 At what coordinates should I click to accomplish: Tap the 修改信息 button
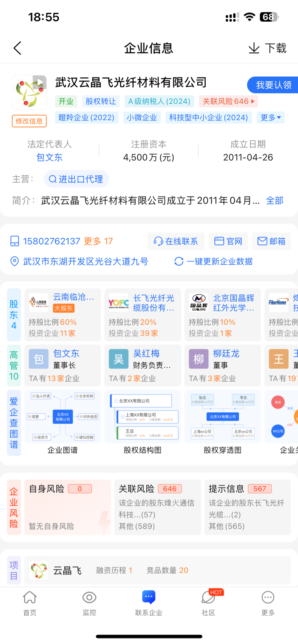(x=29, y=121)
